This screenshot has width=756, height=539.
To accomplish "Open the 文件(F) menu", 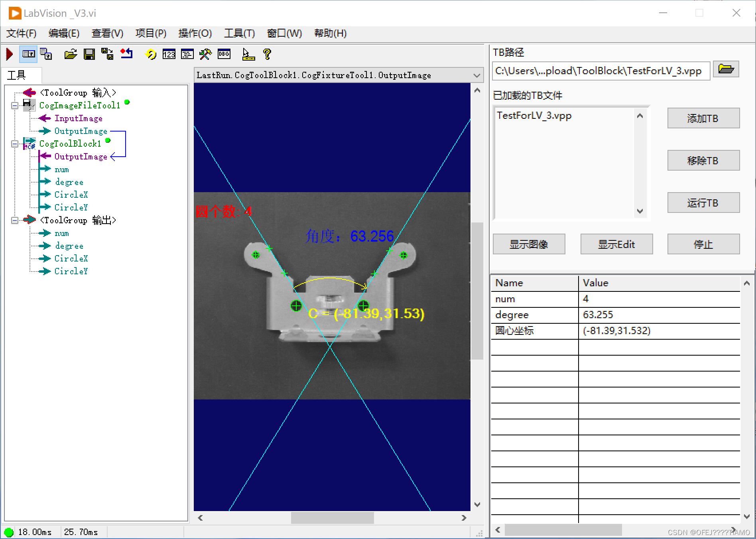I will [x=20, y=33].
